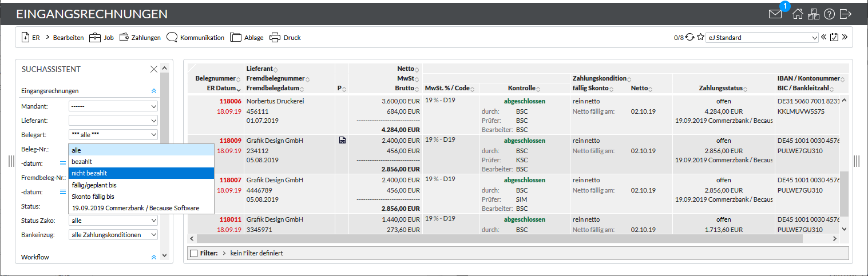
Task: Close the Suchassistent panel
Action: pos(153,69)
